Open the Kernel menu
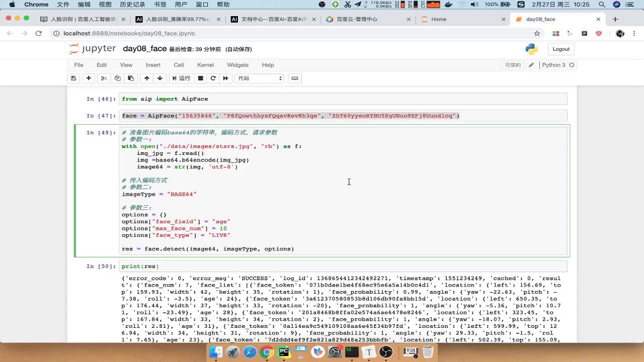 (205, 65)
